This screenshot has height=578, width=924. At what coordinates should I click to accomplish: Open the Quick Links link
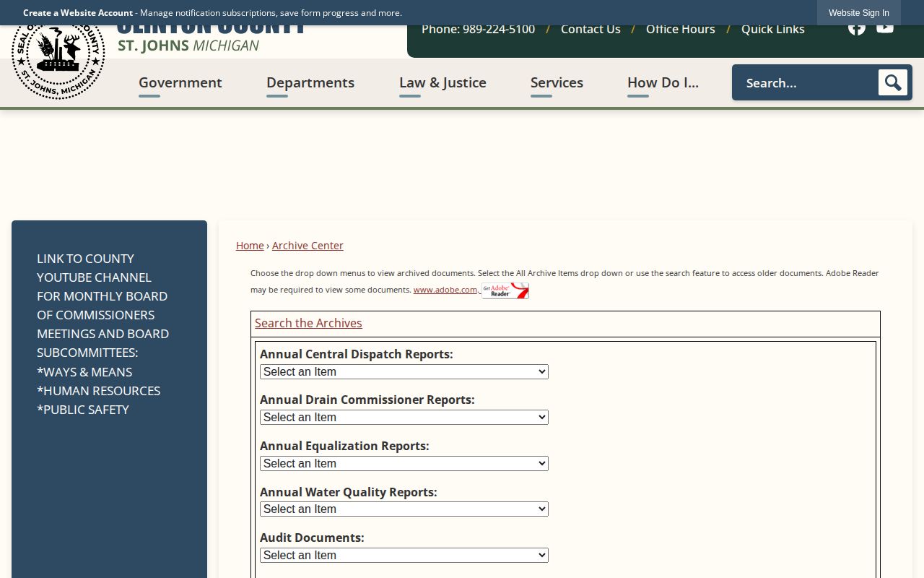773,29
